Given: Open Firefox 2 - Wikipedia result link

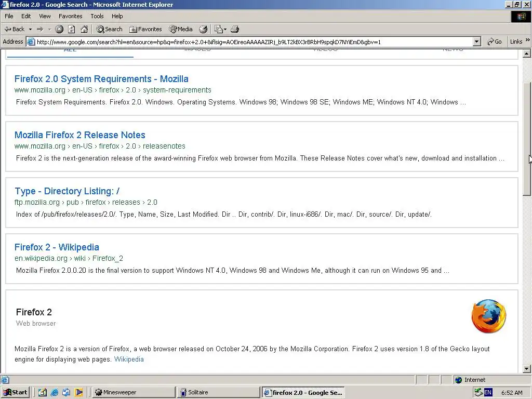Looking at the screenshot, I should [x=57, y=247].
